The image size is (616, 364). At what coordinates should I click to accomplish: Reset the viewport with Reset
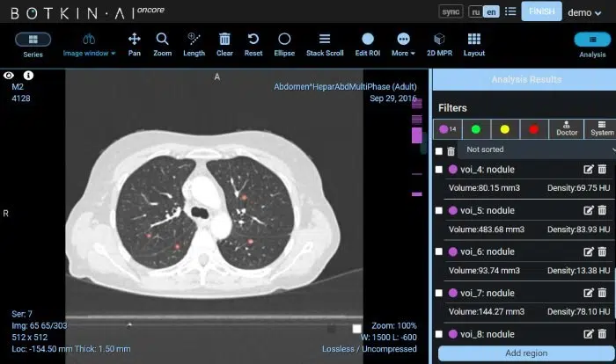coord(253,45)
